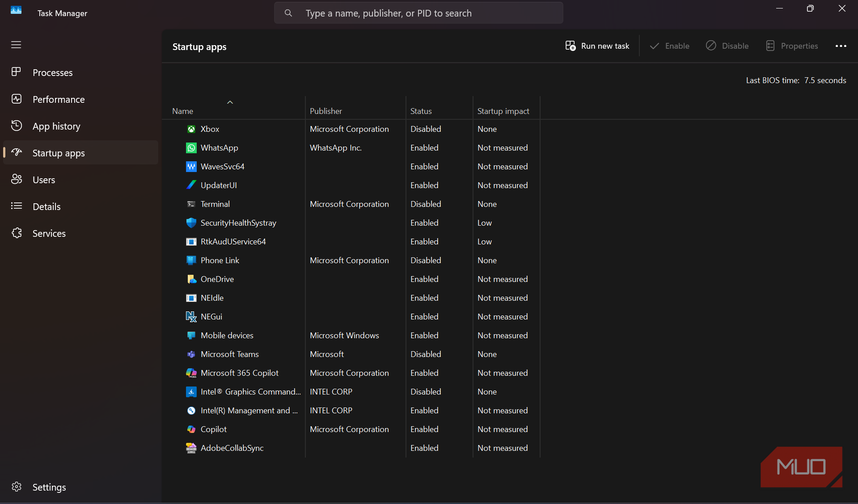Click the NEGui icon
Image resolution: width=858 pixels, height=504 pixels.
191,317
